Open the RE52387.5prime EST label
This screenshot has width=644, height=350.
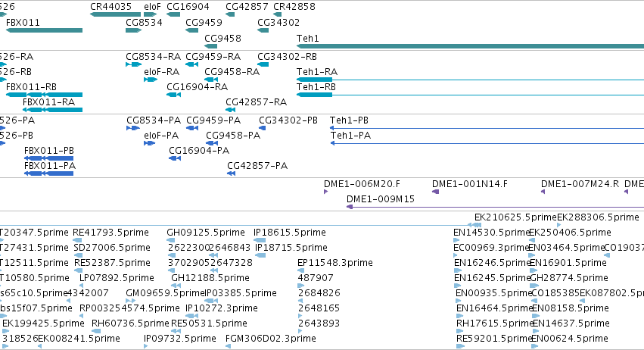112,263
